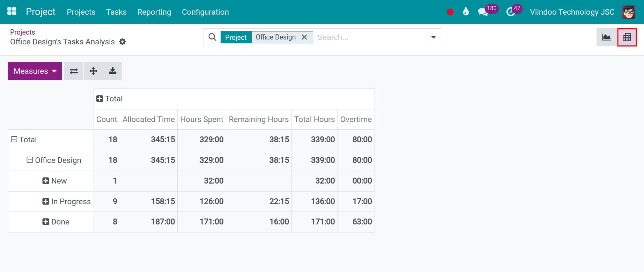644x272 pixels.
Task: Click Done Hours Spent cell 171:00
Action: (202, 222)
